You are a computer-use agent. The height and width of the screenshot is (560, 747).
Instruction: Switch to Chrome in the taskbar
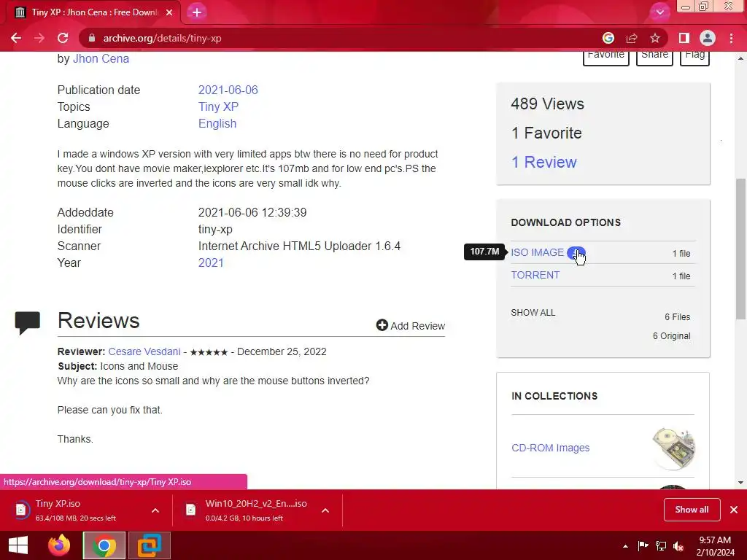pos(104,545)
